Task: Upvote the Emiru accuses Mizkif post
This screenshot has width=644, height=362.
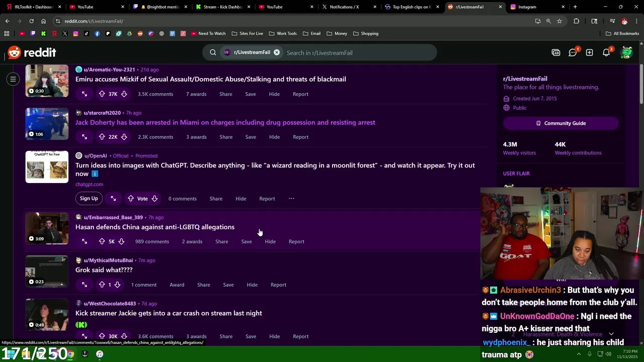Action: tap(102, 94)
